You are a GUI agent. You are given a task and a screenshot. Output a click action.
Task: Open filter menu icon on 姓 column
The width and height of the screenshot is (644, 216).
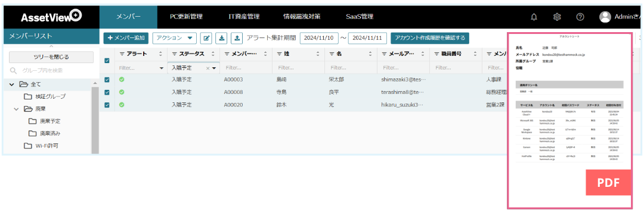[x=280, y=54]
